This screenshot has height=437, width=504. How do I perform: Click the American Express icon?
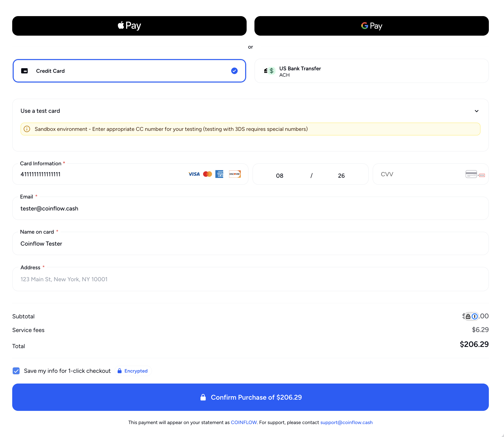(219, 174)
